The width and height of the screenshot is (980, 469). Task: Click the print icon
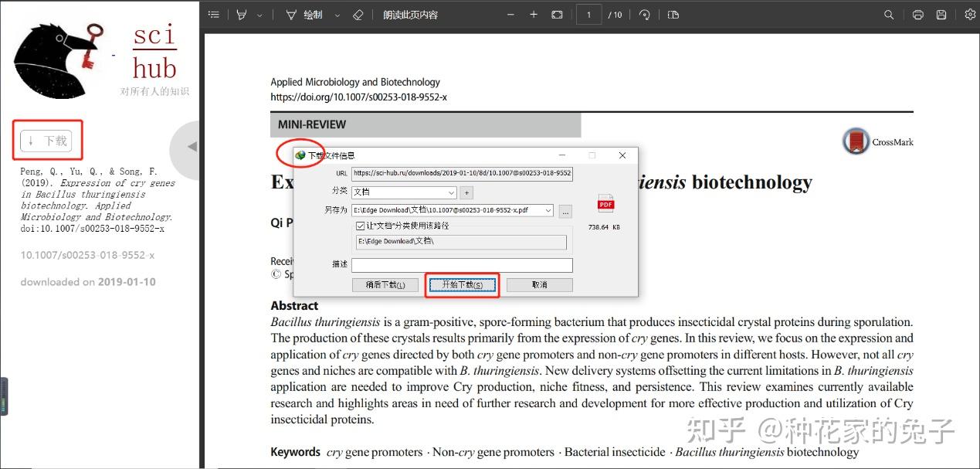point(917,14)
